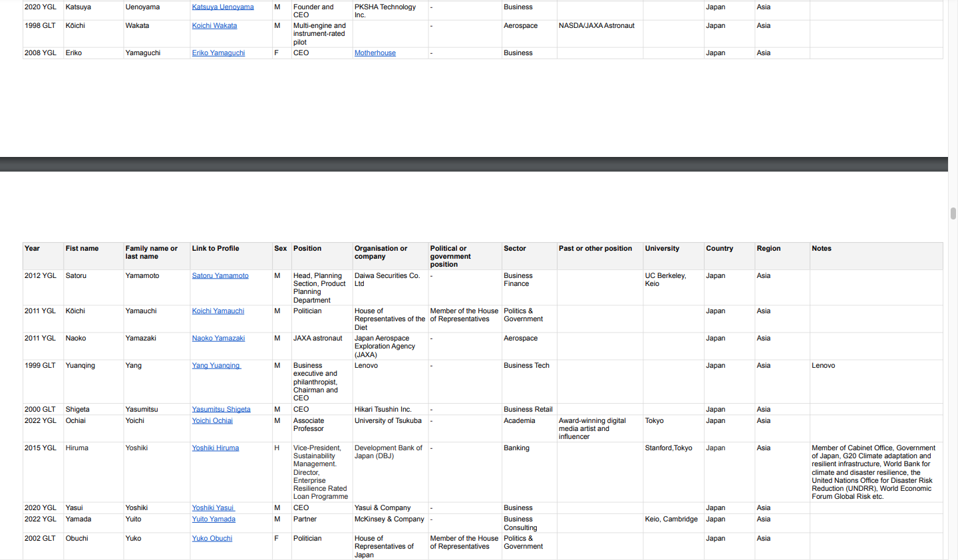The image size is (958, 560).
Task: Click the 'UC Berkeley, Keio' university cell
Action: coord(673,287)
